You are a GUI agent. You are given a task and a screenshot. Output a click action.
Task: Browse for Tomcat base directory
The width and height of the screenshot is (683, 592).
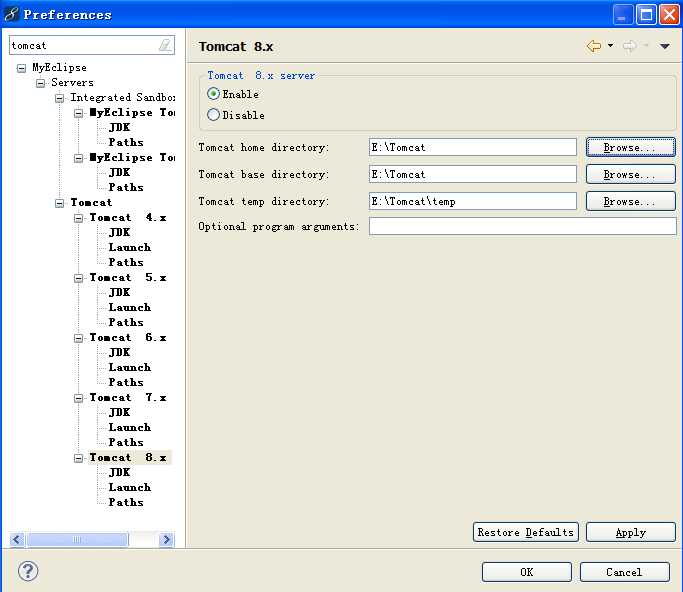click(x=631, y=174)
